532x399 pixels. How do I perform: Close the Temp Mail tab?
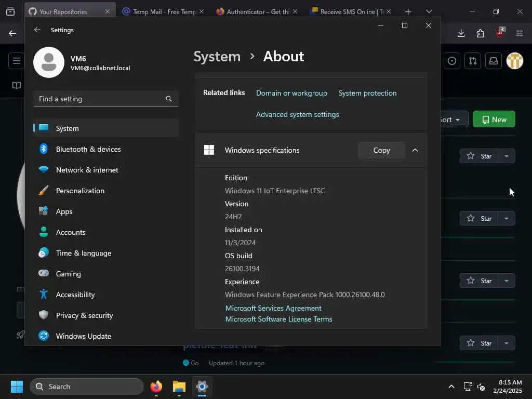click(201, 11)
